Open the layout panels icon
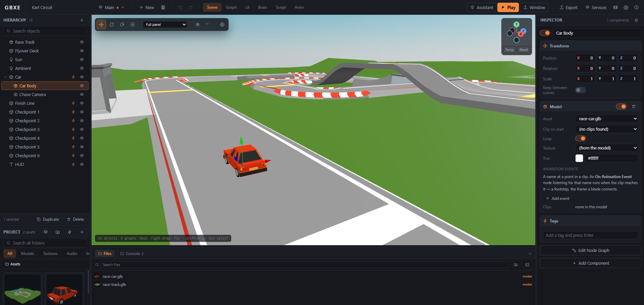Screen dimensions: 644x305 click(x=615, y=7)
